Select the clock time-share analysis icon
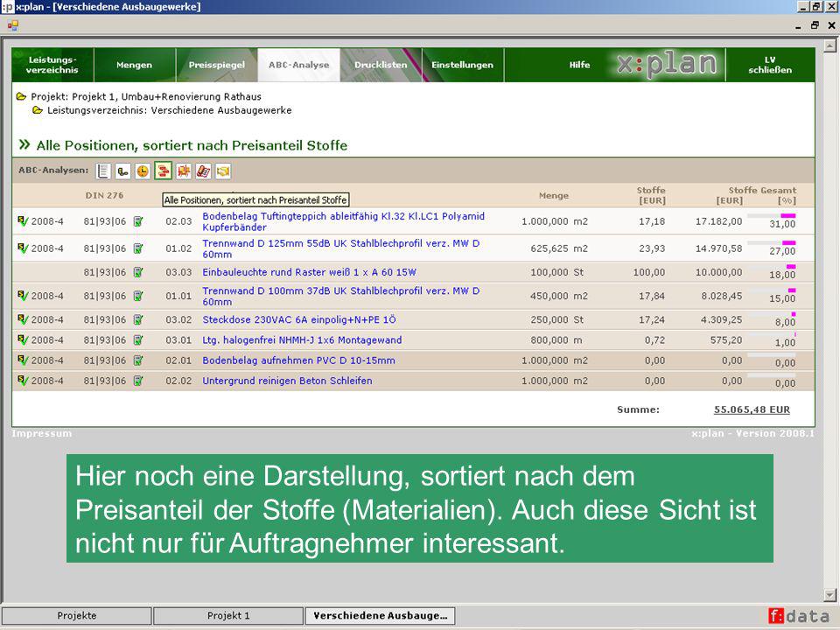The height and width of the screenshot is (630, 840). [143, 171]
